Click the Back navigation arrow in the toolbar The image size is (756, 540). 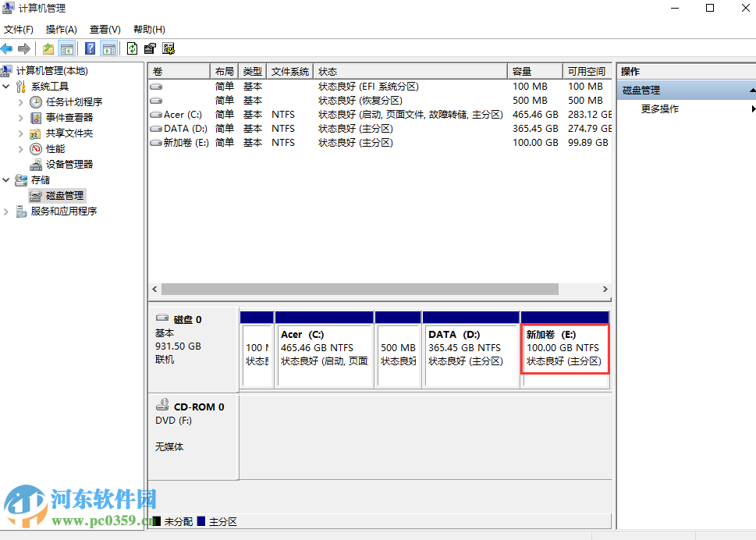pos(7,48)
